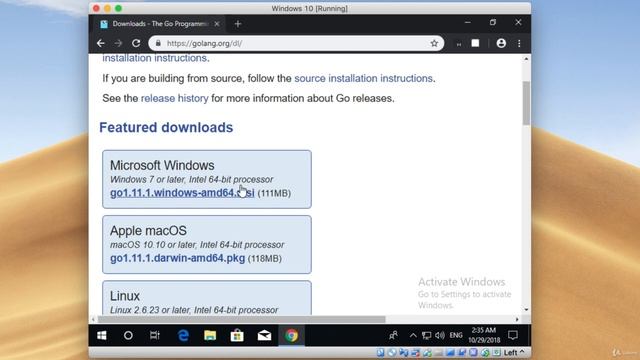Click the VirtualBox hard disk indicator
This screenshot has height=360, width=640.
380,353
